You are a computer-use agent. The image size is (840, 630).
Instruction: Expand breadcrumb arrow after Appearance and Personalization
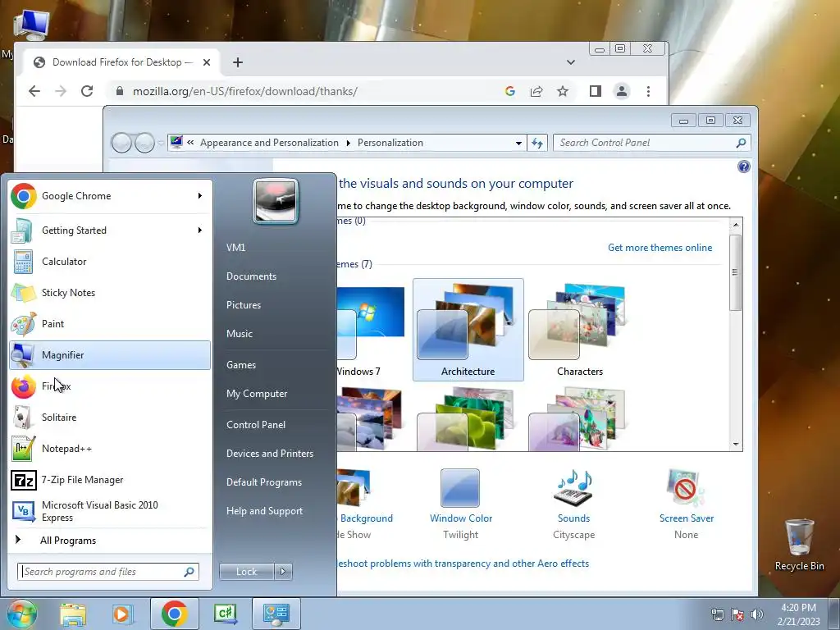point(348,143)
